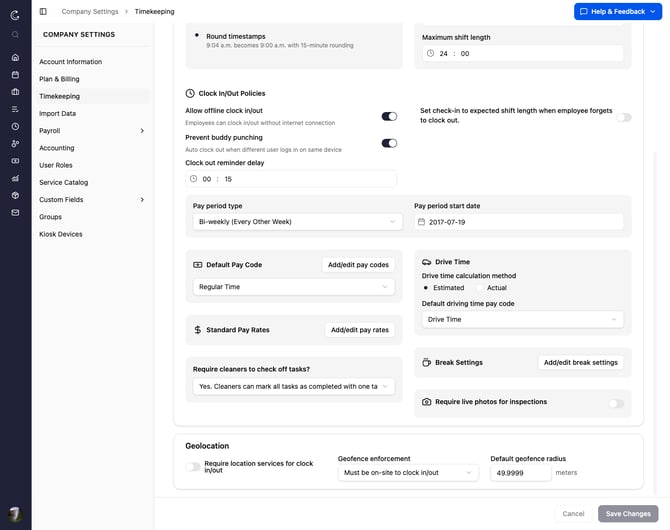670x530 pixels.
Task: Toggle Prevent buddy punching
Action: 389,143
